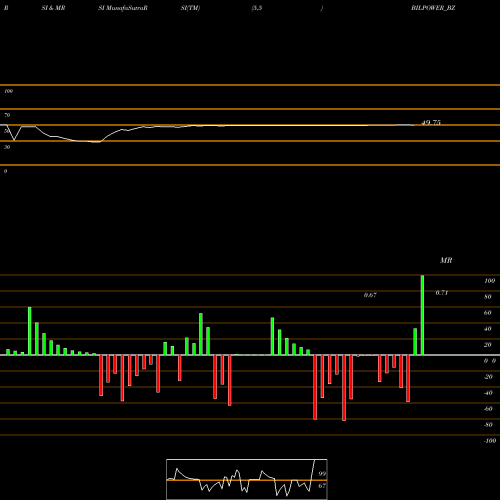
Task: Select the current RSI value 49.75
Action: [431, 123]
